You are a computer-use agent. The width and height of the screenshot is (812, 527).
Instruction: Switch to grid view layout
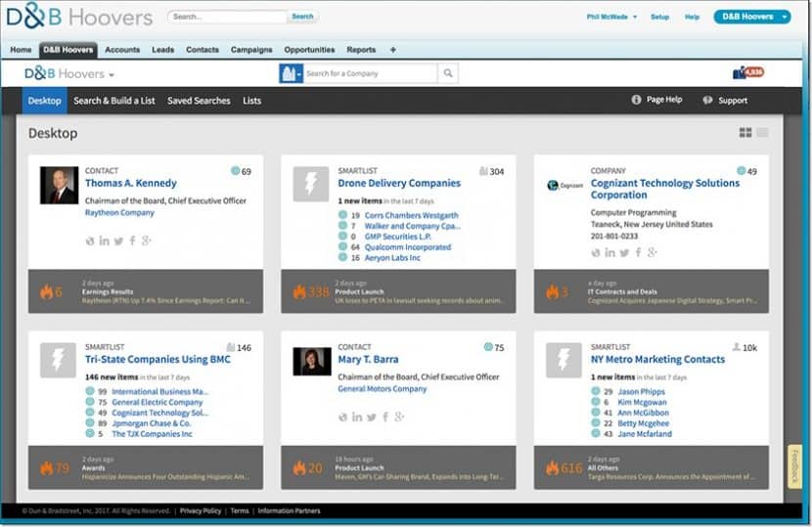pos(745,133)
